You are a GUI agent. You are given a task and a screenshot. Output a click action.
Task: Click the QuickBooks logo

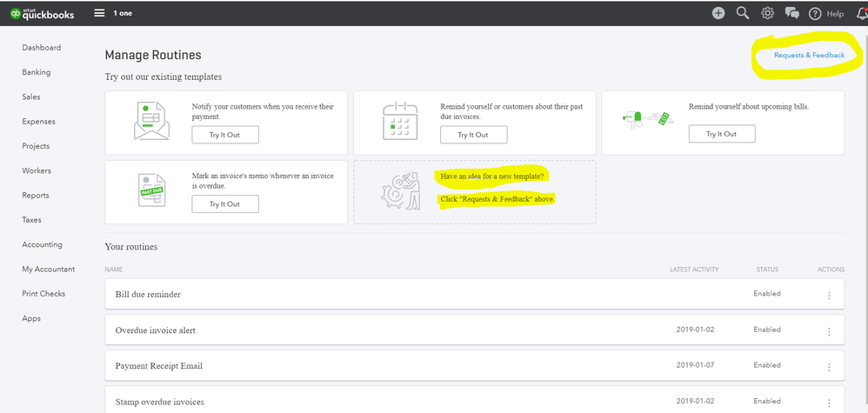tap(42, 13)
